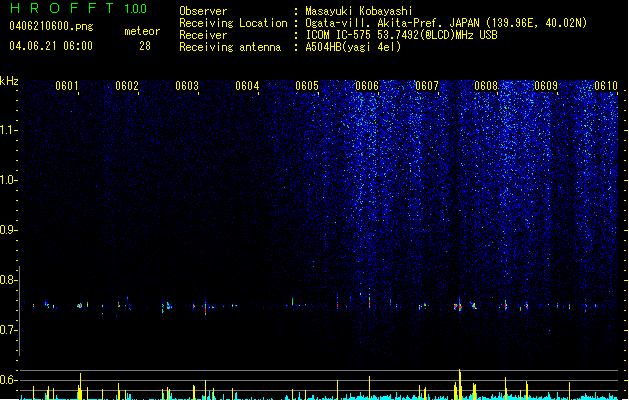Select the 0607 time marker
The height and width of the screenshot is (400, 629).
[x=427, y=86]
